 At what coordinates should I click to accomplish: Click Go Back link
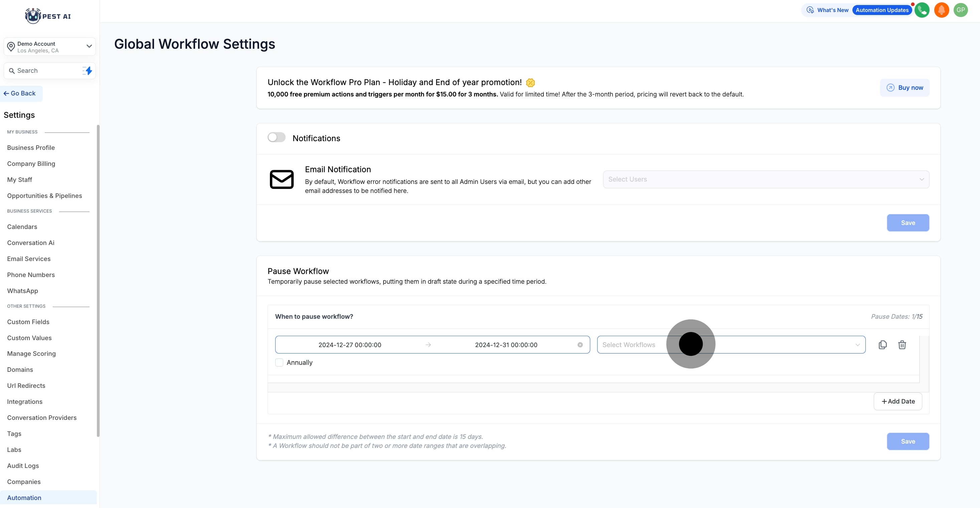point(20,93)
